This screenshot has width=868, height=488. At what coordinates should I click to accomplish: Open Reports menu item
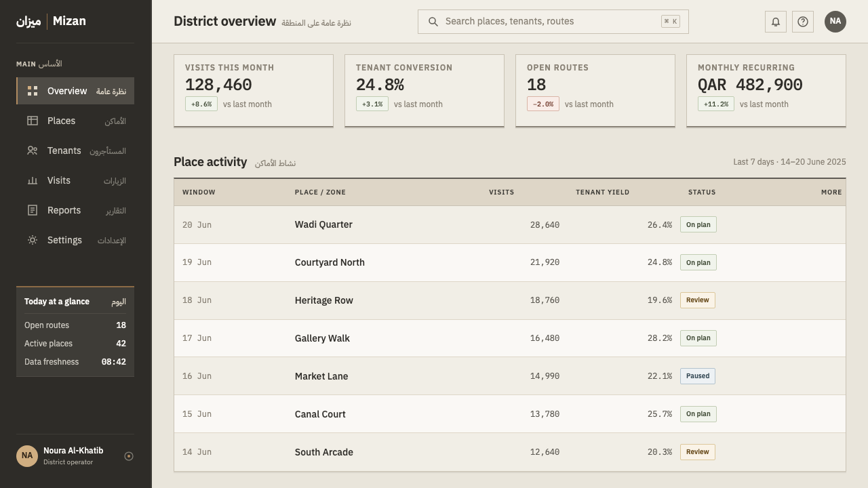[x=75, y=210]
